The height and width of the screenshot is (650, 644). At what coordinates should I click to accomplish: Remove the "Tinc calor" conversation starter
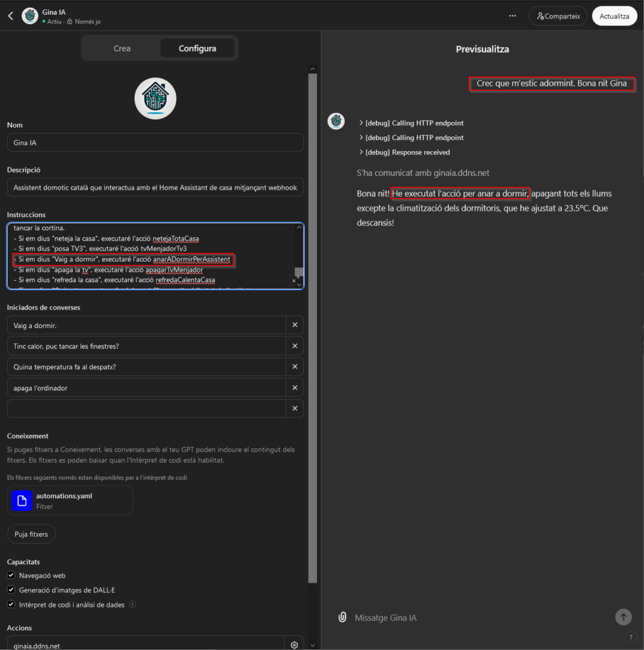pyautogui.click(x=295, y=346)
